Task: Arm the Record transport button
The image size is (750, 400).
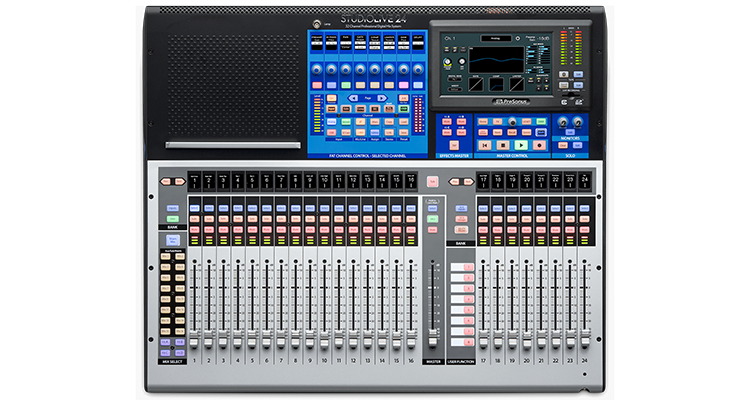Action: pos(540,145)
